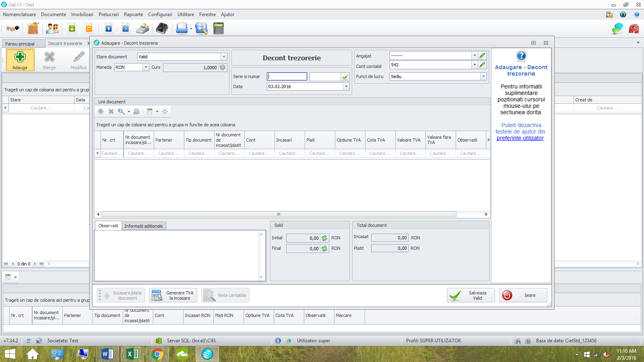Expand the Angajat dropdown
The image size is (644, 362).
point(475,56)
